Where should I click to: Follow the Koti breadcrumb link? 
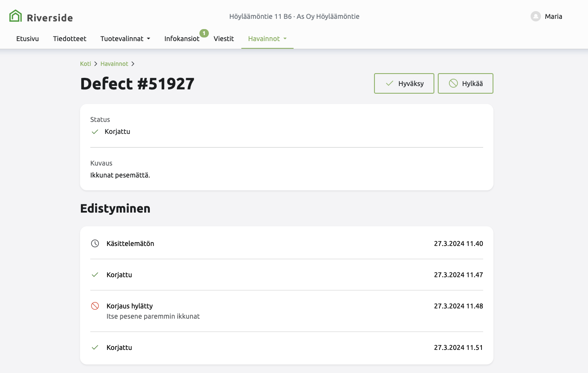coord(85,64)
